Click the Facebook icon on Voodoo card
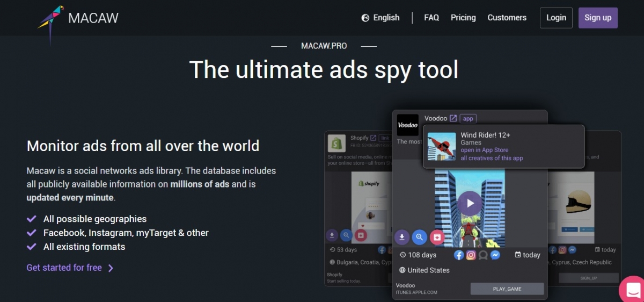The height and width of the screenshot is (302, 644). (x=459, y=255)
